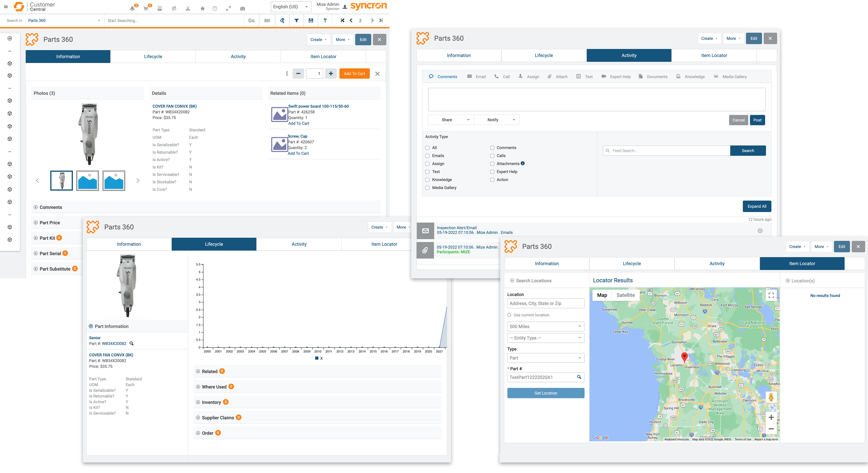Open the hamburger menu

coord(6,7)
